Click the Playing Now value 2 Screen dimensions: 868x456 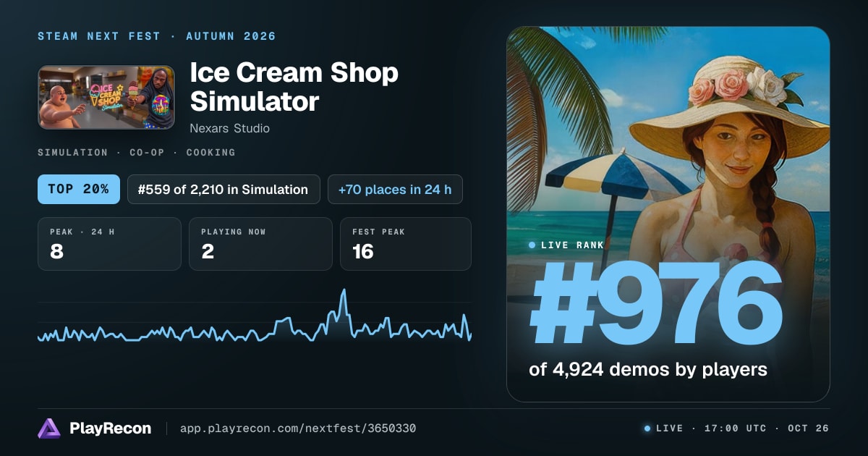[x=206, y=252]
